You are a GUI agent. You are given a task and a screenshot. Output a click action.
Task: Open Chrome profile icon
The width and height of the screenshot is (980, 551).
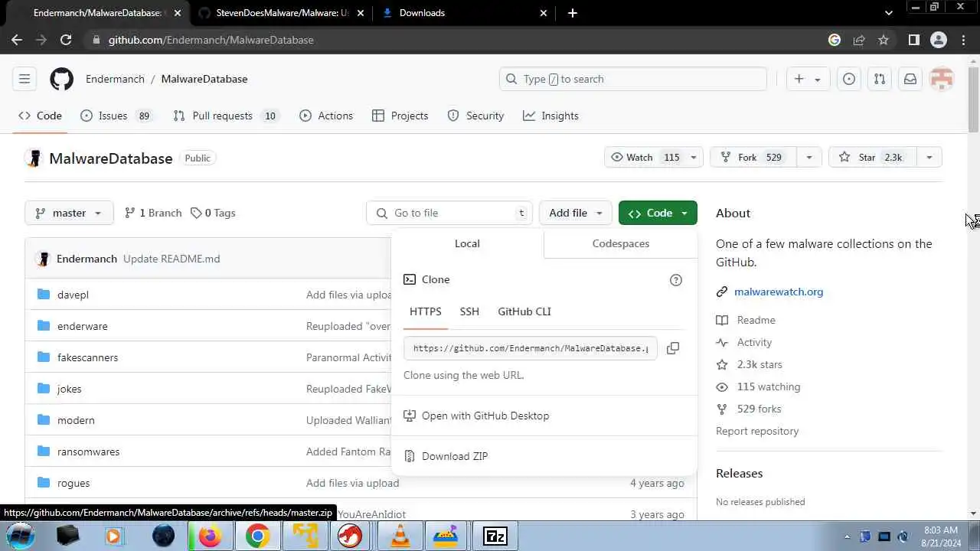pyautogui.click(x=938, y=40)
